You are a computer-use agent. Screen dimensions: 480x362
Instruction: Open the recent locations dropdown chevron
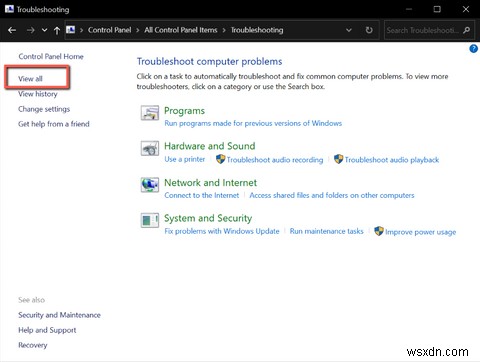[x=44, y=30]
